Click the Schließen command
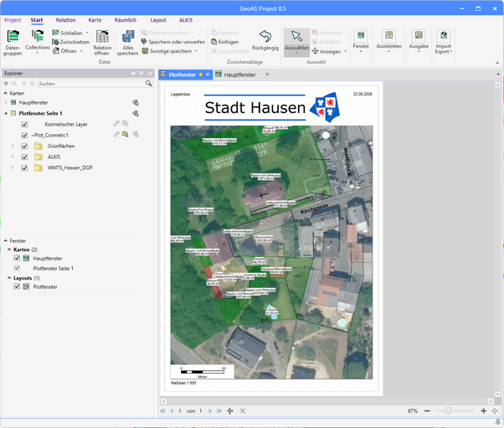Viewport: 504px width, 428px height. point(70,33)
